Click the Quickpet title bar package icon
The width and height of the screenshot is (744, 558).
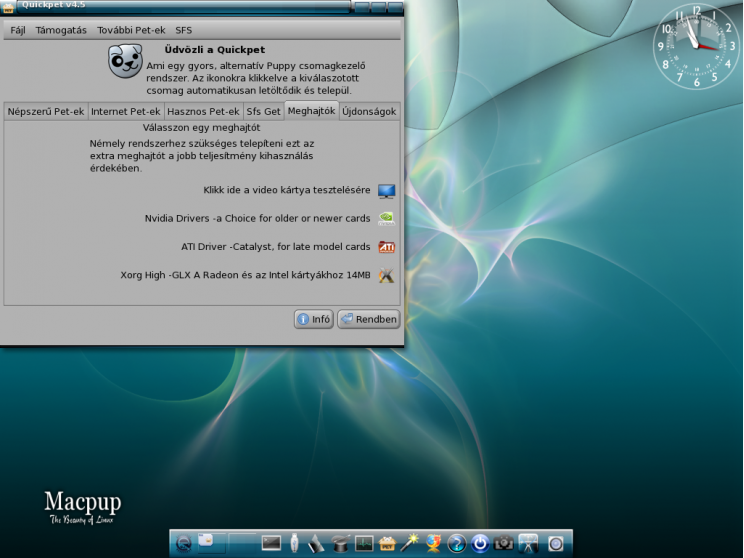click(8, 7)
